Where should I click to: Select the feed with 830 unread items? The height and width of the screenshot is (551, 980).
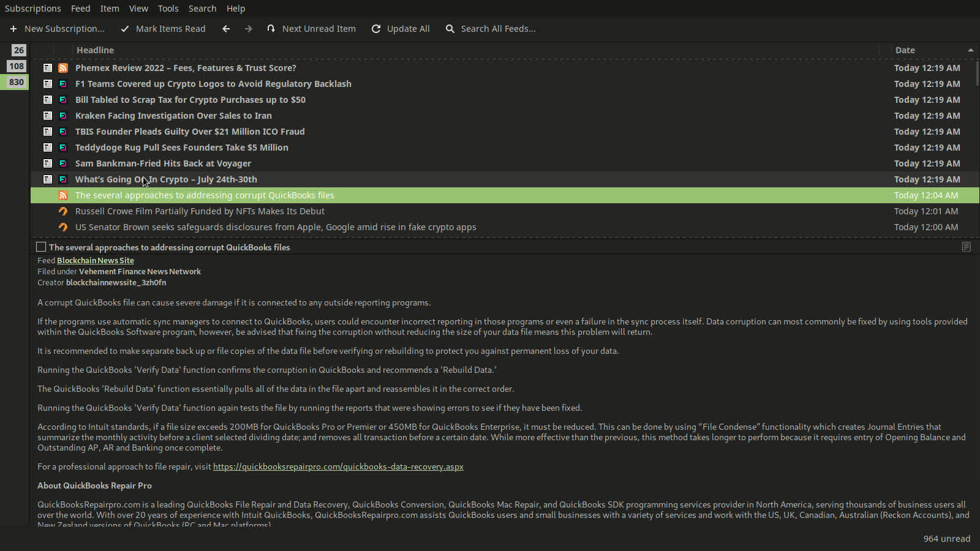pyautogui.click(x=15, y=82)
